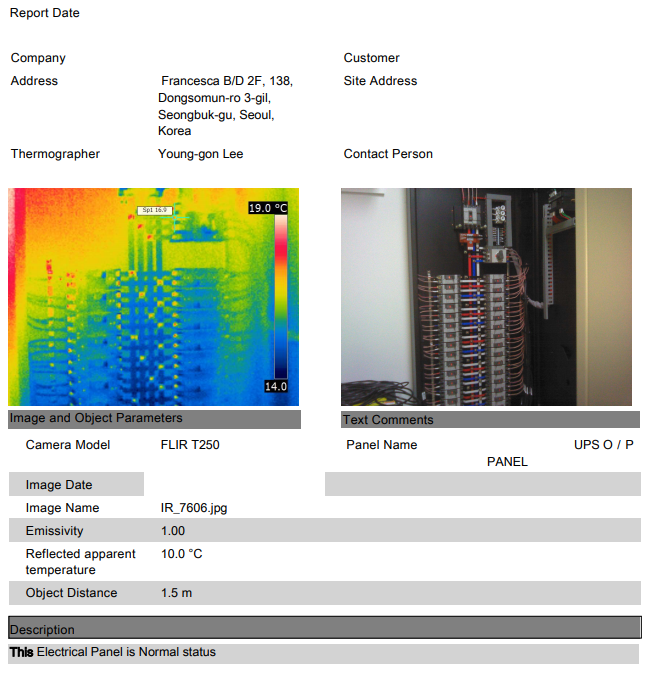Click the company 'Address' label
The image size is (650, 678).
tap(34, 81)
